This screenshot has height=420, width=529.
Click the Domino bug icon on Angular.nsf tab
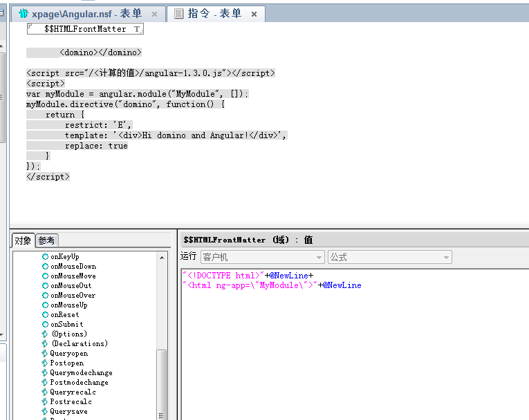point(23,14)
